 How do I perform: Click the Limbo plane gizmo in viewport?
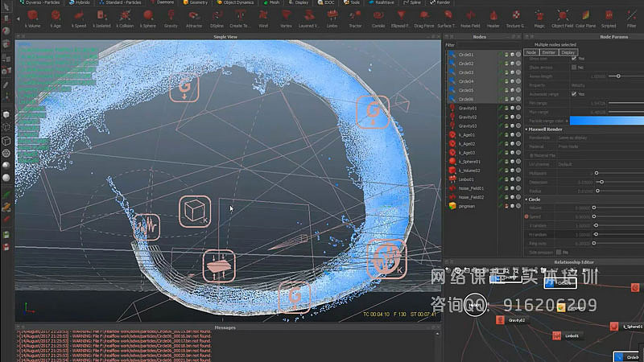(x=219, y=266)
